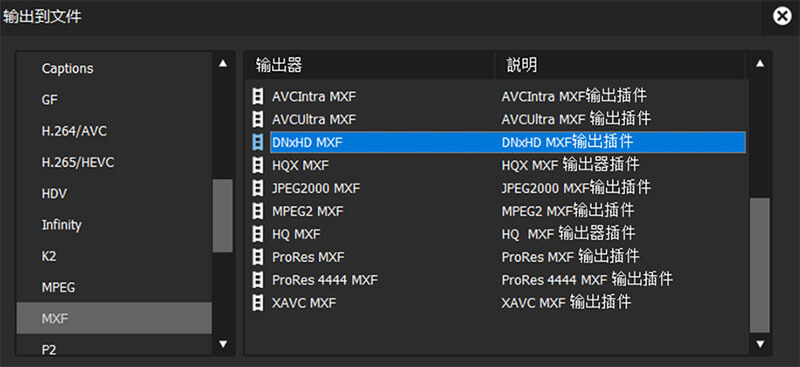Screen dimensions: 800x367
Task: Click the film icon beside ProRes MXF
Action: point(259,257)
